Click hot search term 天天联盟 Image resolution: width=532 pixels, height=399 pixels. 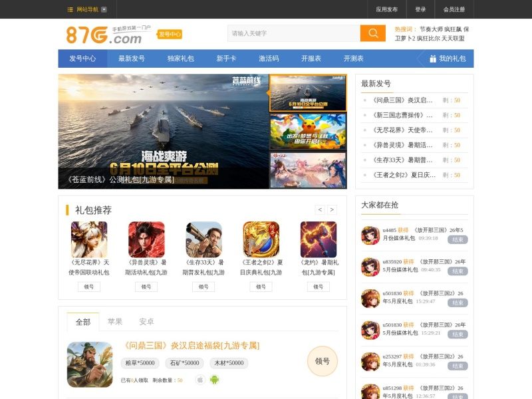pos(453,39)
